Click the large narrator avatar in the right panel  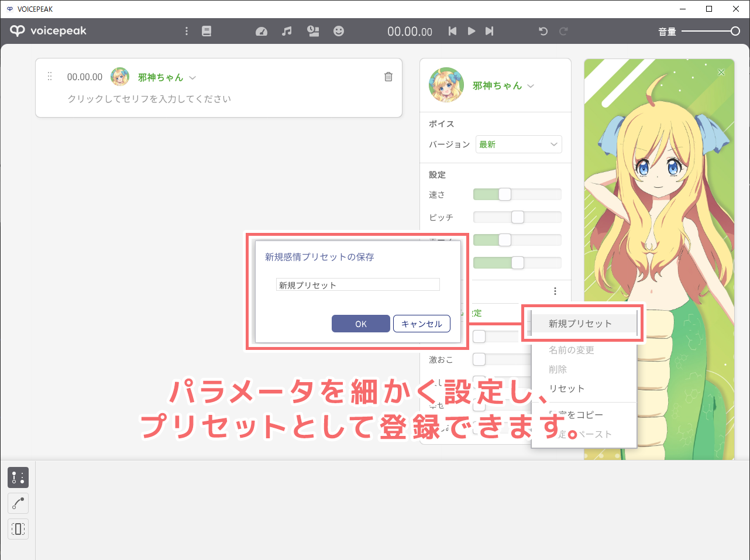pyautogui.click(x=446, y=85)
